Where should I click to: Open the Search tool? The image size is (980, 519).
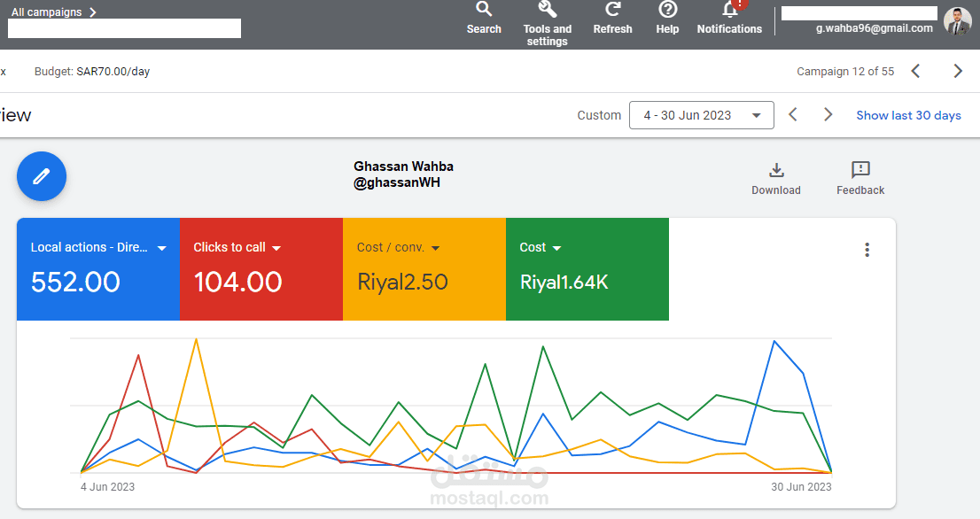coord(484,18)
